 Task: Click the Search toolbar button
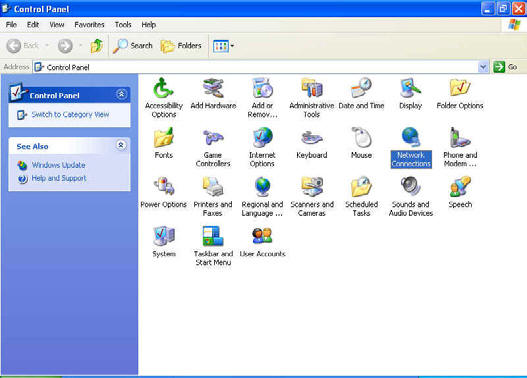pos(133,46)
